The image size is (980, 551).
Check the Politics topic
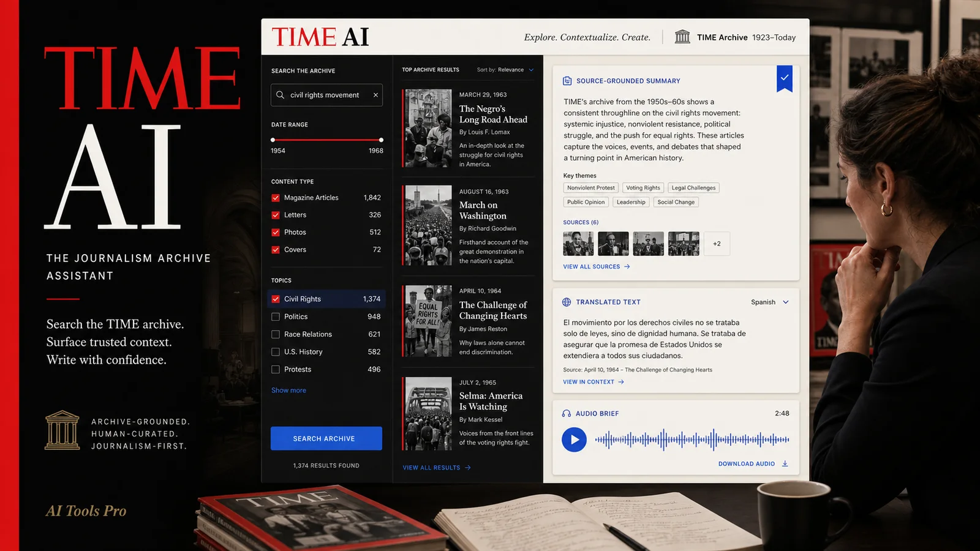[x=276, y=317]
